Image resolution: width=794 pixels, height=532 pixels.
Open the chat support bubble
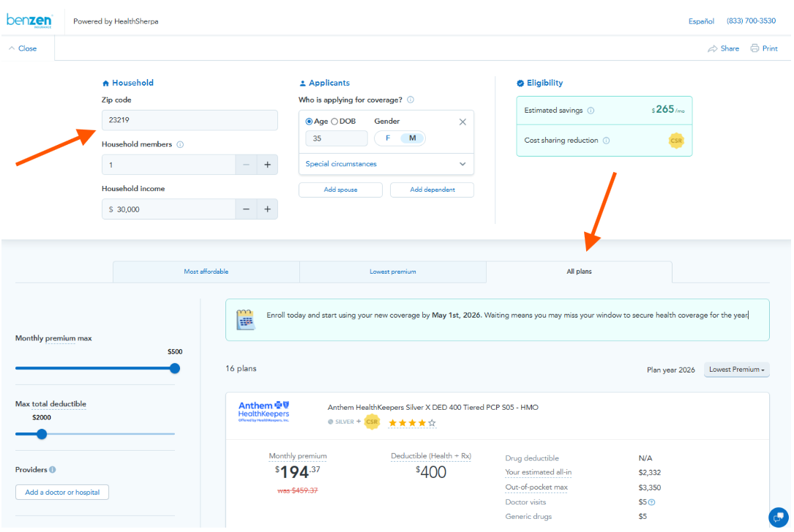(x=778, y=517)
